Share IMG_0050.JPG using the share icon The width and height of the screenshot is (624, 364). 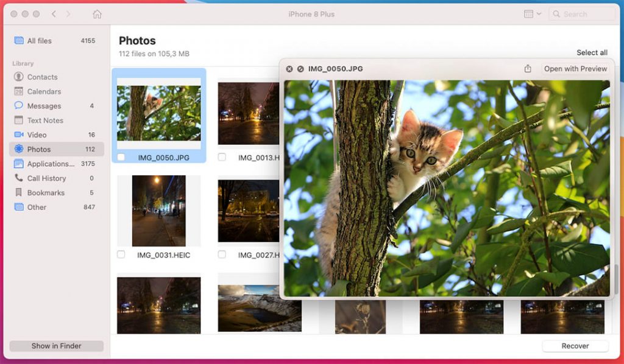pos(528,69)
